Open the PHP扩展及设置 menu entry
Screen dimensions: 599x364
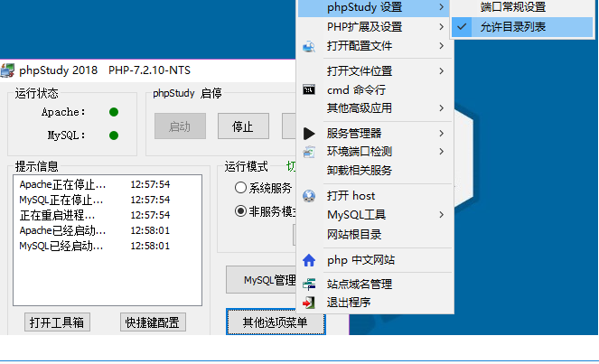point(375,27)
